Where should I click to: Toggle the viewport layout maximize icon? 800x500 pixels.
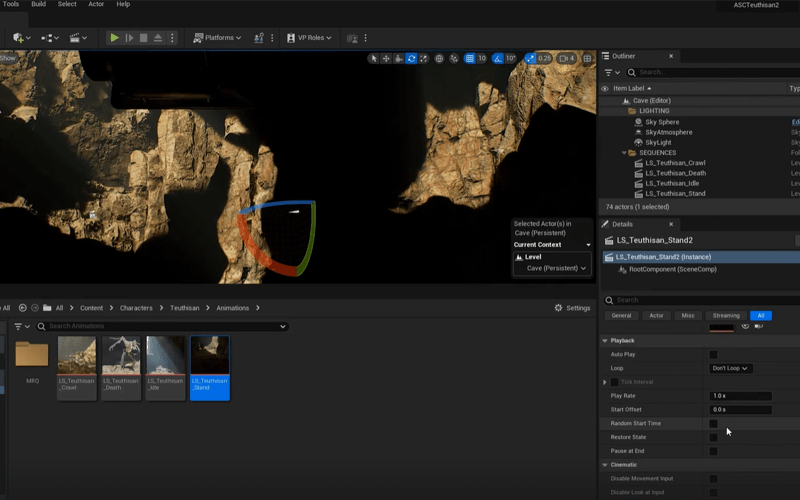(x=587, y=59)
